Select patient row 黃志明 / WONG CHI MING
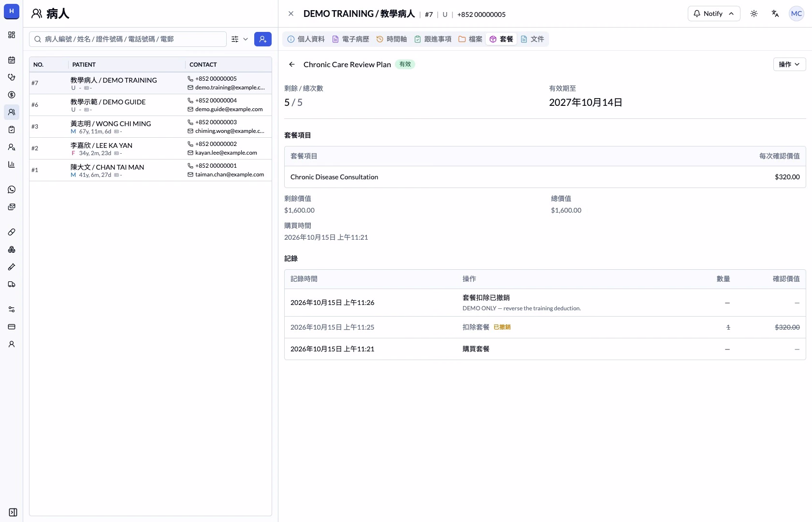This screenshot has height=522, width=812. tap(150, 127)
